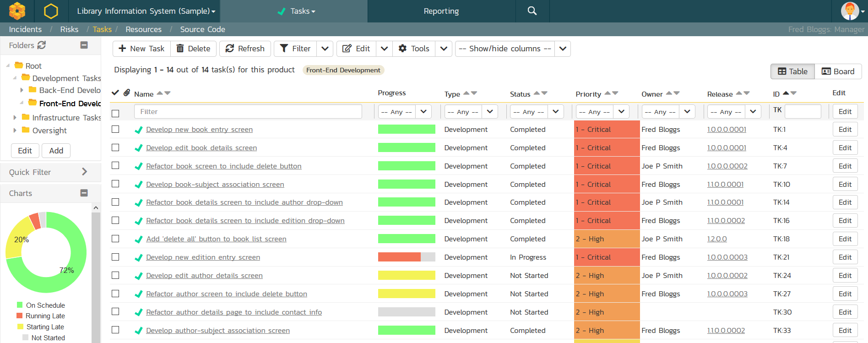Click the hexagon workspace icon in header

pyautogui.click(x=51, y=11)
